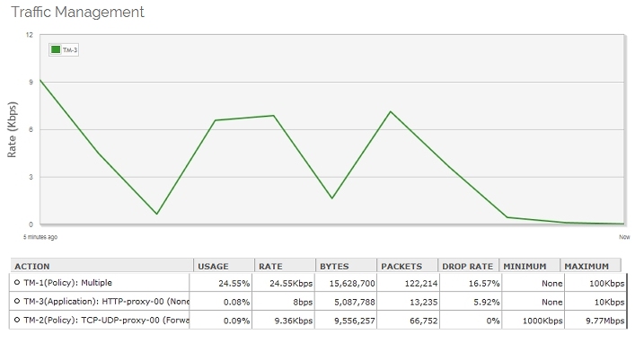
Task: Click the 'TM-2(Policy): TCP-UDP-proxy-00' row label
Action: click(x=106, y=320)
